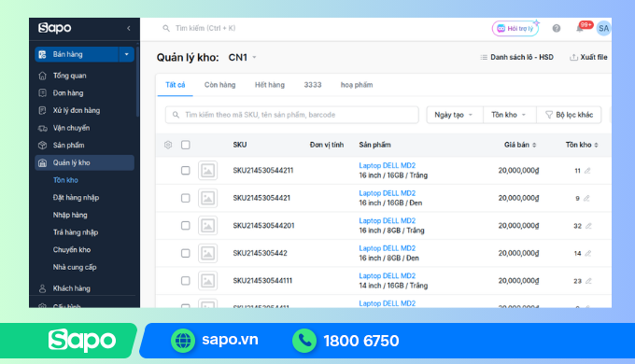Screen dimensions: 635x364
Task: Click the Sapo logo in the sidebar
Action: (x=55, y=28)
